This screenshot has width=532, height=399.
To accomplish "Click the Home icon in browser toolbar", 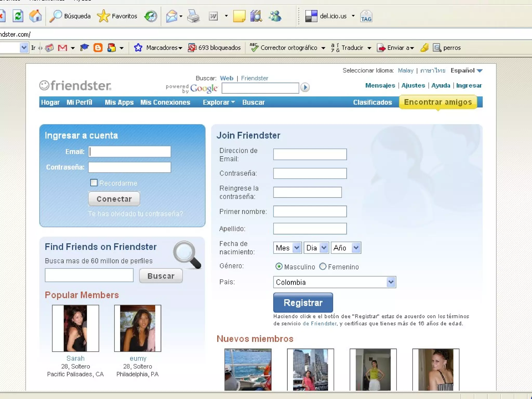I will coord(35,16).
